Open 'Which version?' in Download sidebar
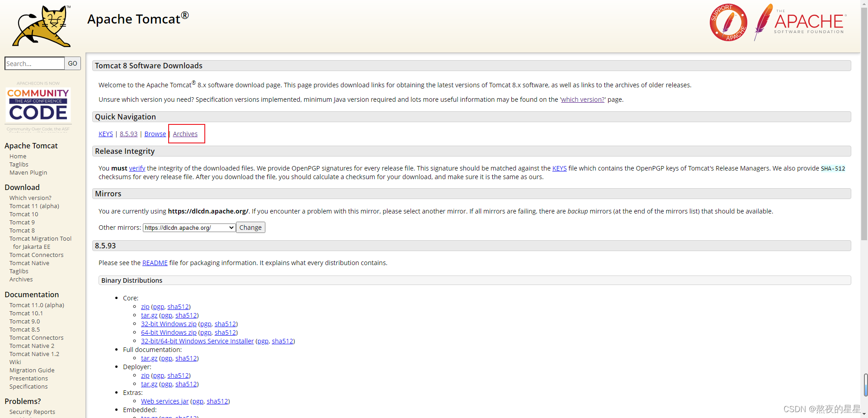The image size is (868, 418). (30, 198)
